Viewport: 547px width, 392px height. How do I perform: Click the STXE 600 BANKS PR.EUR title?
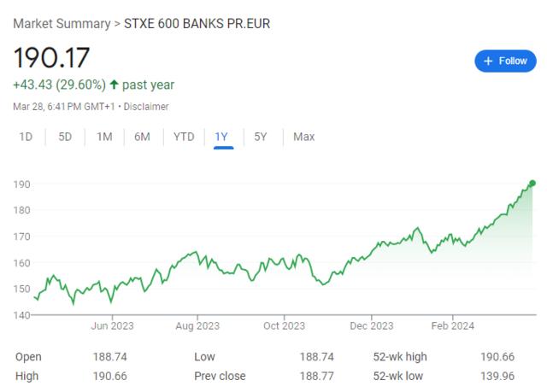197,22
